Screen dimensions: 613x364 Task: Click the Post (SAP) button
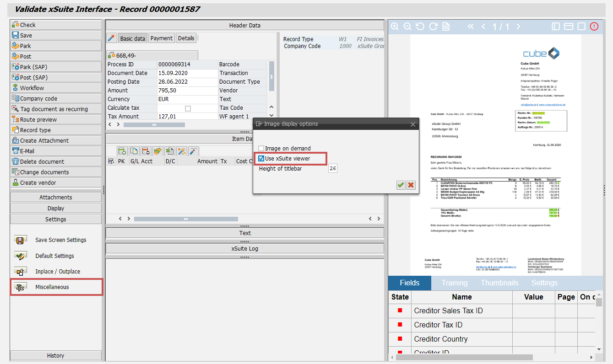click(56, 77)
